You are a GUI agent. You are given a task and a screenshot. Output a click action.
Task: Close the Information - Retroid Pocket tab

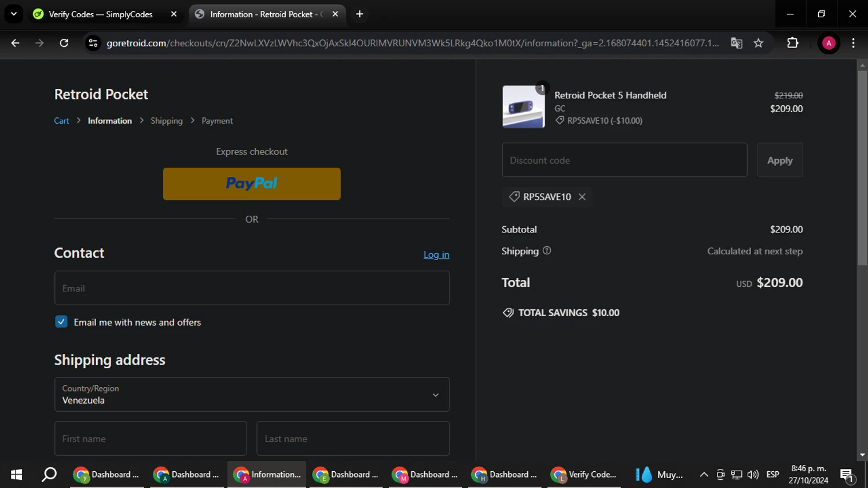(x=335, y=14)
